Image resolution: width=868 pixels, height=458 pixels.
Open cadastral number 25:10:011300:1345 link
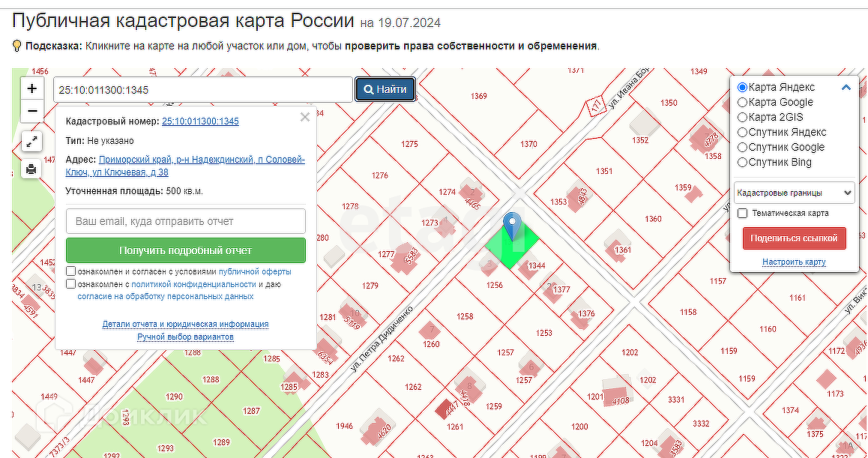tap(200, 121)
